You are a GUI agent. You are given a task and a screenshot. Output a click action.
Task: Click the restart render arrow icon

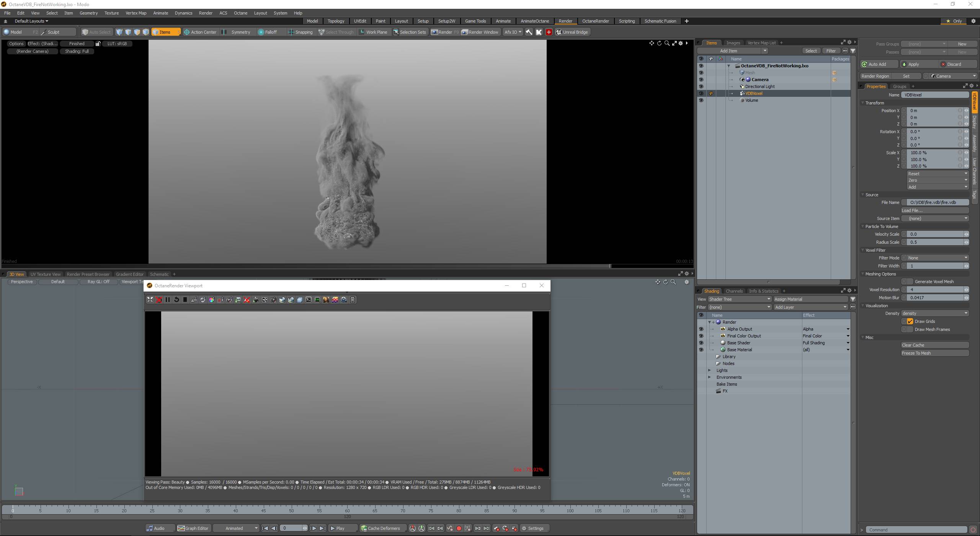176,300
